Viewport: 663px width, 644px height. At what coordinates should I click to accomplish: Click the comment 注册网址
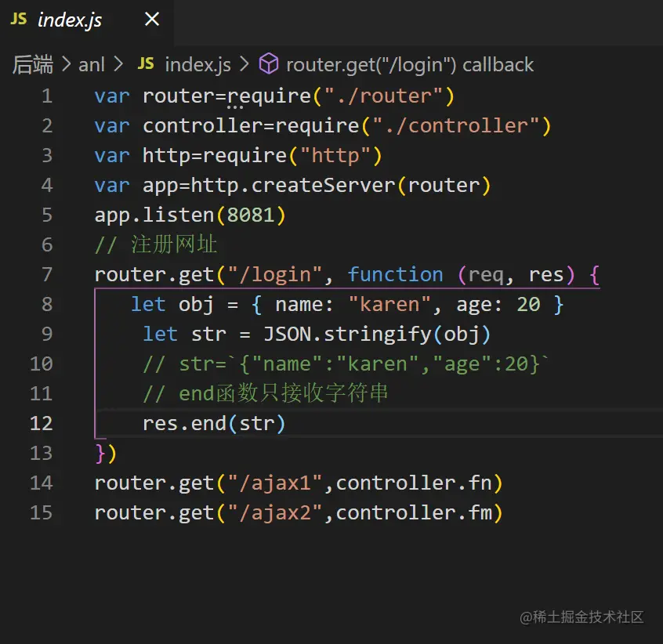click(156, 244)
